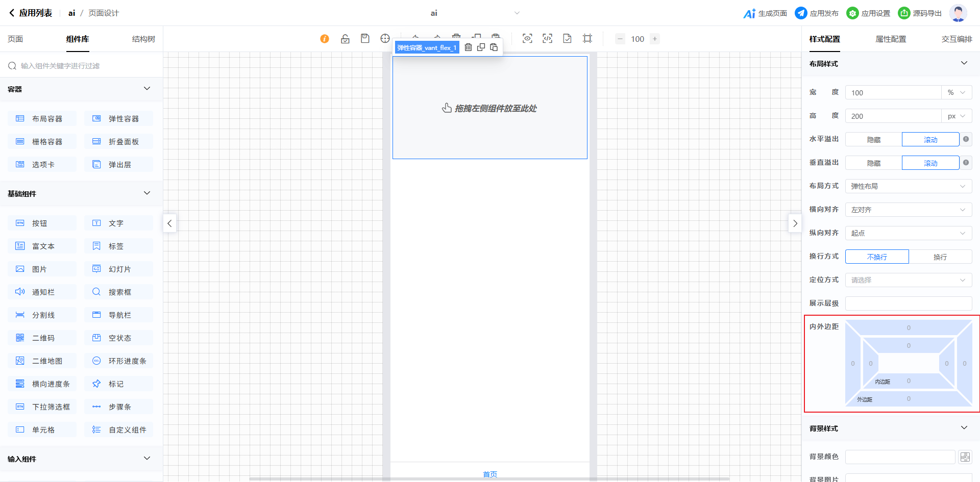Collapse the 容器 component section
Viewport: 980px width, 482px height.
[x=147, y=89]
